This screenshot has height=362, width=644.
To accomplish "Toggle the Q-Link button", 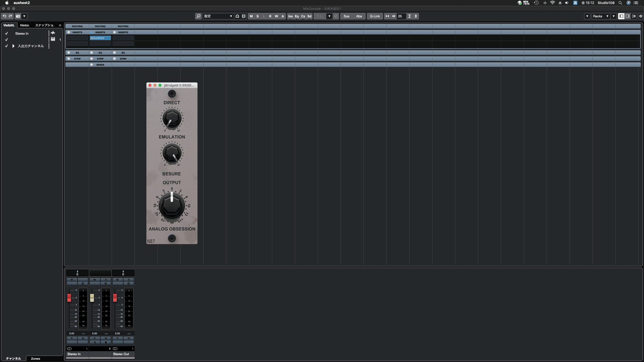I will [x=375, y=16].
